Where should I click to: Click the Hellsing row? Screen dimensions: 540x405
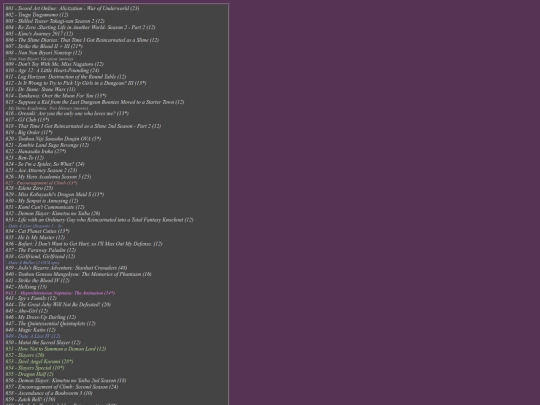click(26, 287)
